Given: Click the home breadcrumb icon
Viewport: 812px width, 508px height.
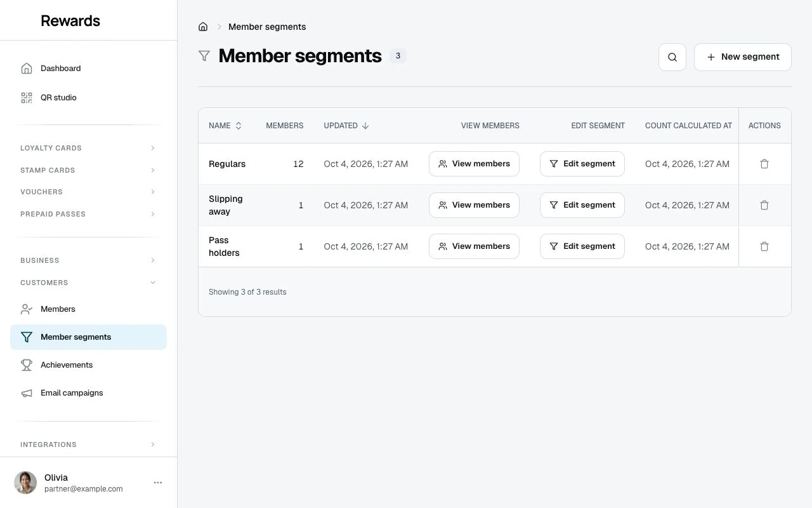Looking at the screenshot, I should [203, 27].
